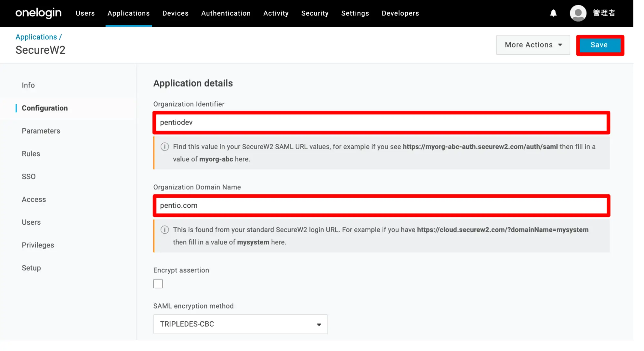644x351 pixels.
Task: Open the SAML encryption method dropdown
Action: (x=240, y=324)
